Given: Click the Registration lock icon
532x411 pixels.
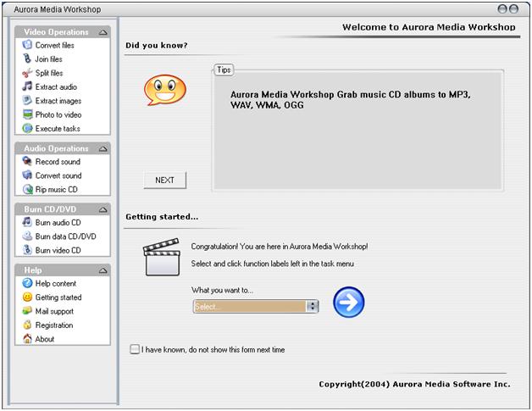Looking at the screenshot, I should pyautogui.click(x=27, y=325).
